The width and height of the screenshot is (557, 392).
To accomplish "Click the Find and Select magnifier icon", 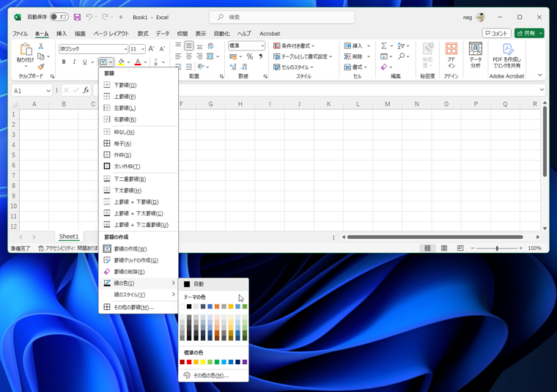I will tap(402, 56).
